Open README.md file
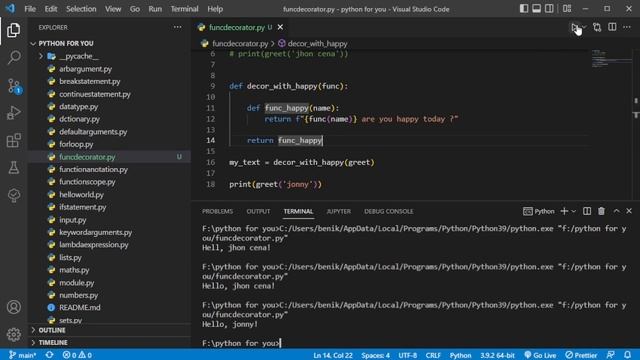This screenshot has height=360, width=640. coord(80,307)
